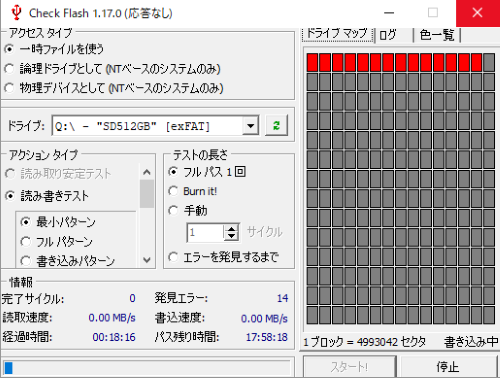This screenshot has height=378, width=500.
Task: Close the Check Flash window
Action: 478,13
